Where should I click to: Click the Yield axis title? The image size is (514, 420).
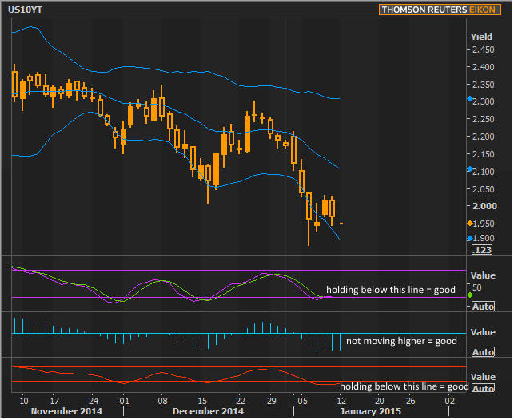[481, 37]
